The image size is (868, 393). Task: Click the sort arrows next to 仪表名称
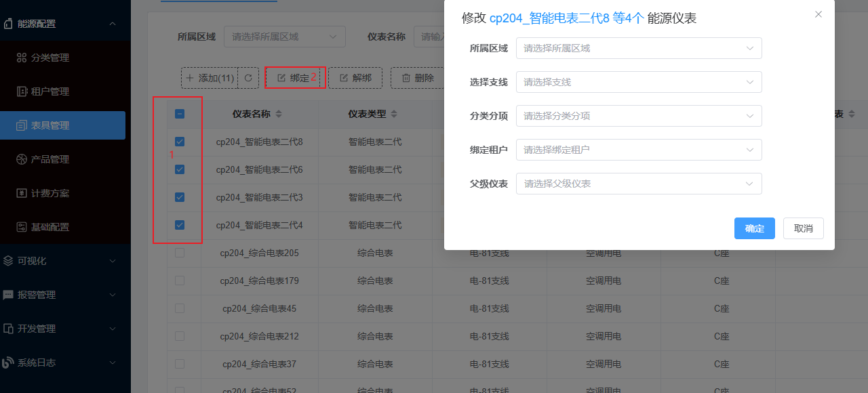pyautogui.click(x=278, y=114)
